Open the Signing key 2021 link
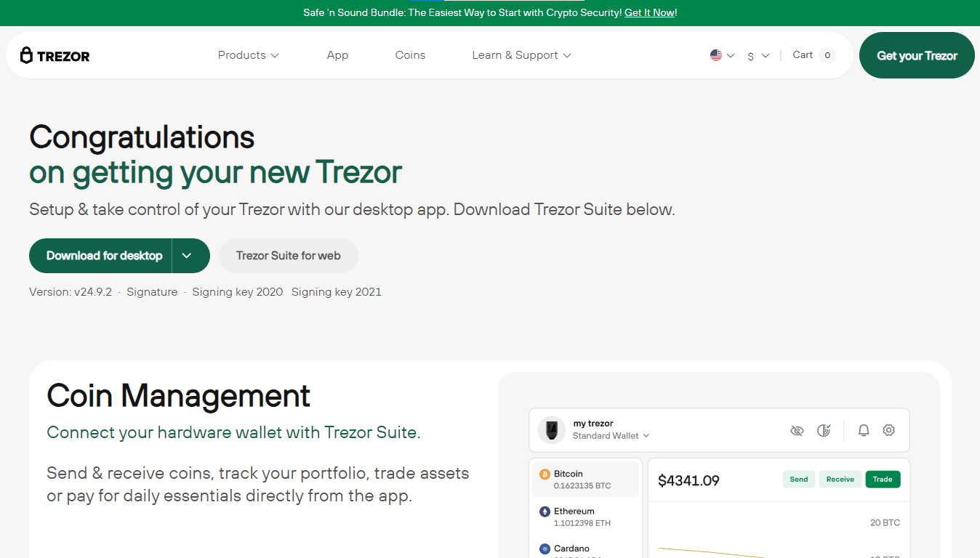Viewport: 980px width, 558px height. click(336, 292)
